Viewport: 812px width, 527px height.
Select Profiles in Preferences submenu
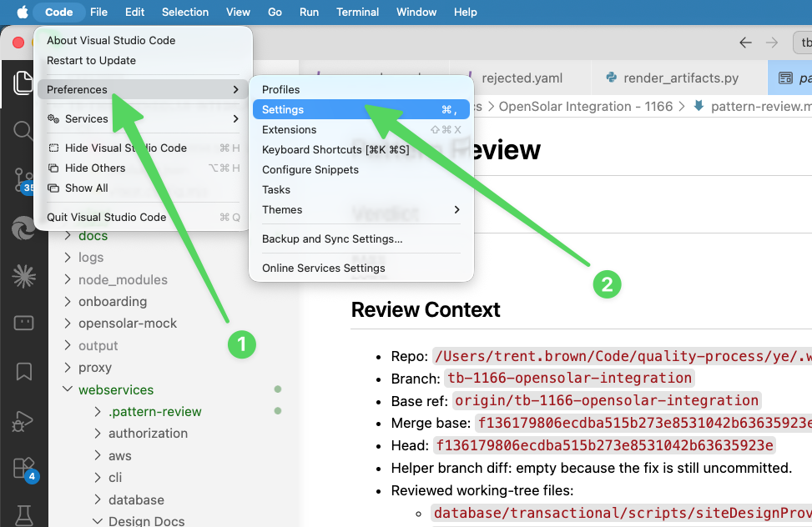coord(361,89)
